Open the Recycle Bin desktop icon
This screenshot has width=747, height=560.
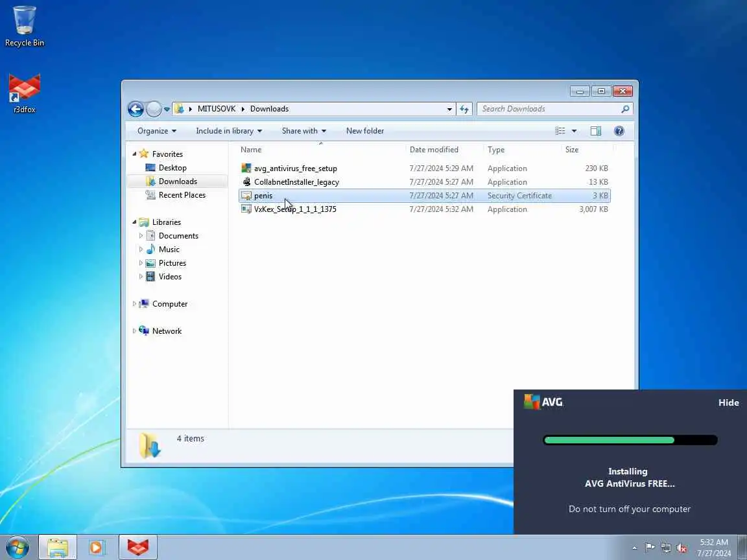(24, 26)
